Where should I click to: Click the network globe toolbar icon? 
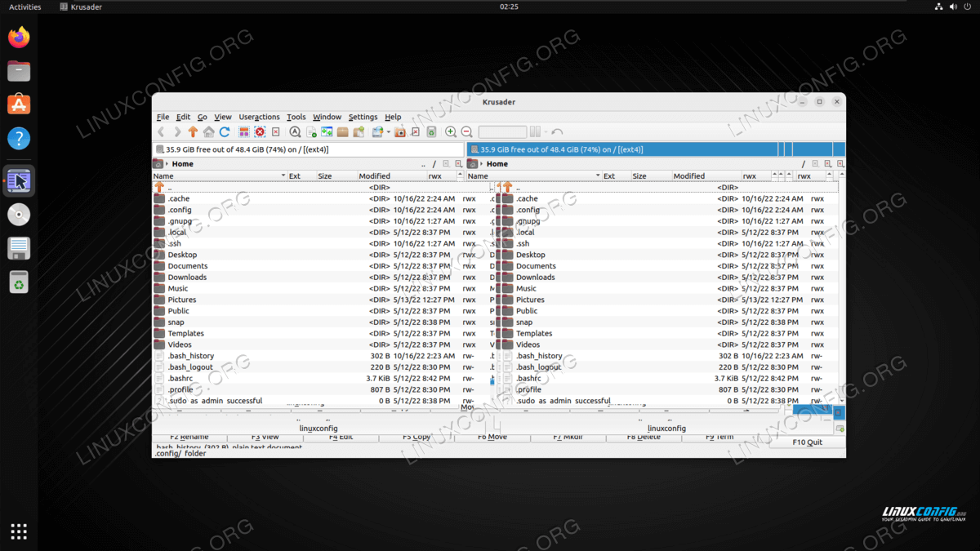coord(377,131)
